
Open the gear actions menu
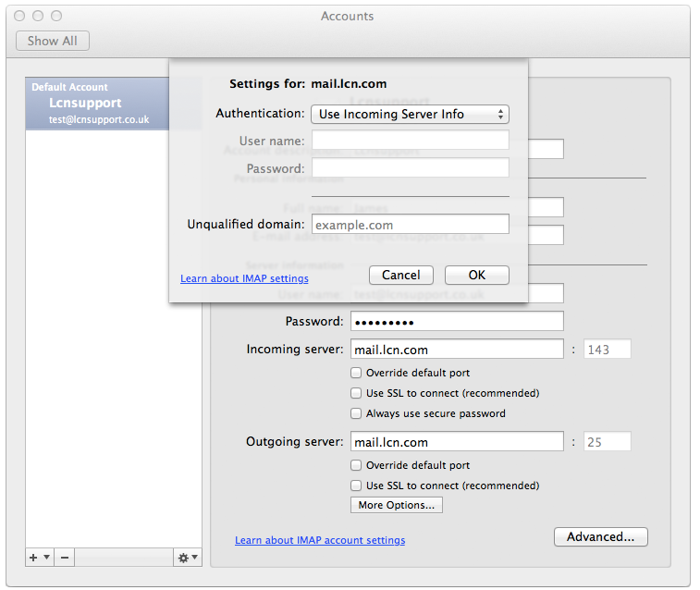(188, 558)
